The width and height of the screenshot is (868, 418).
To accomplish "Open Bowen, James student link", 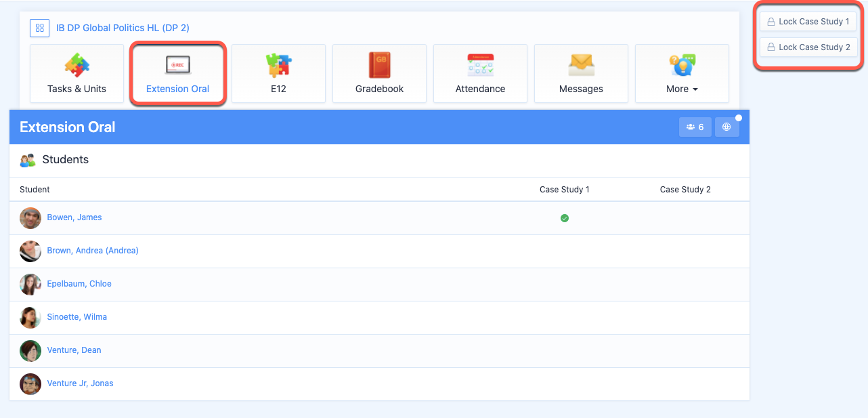I will coord(74,217).
